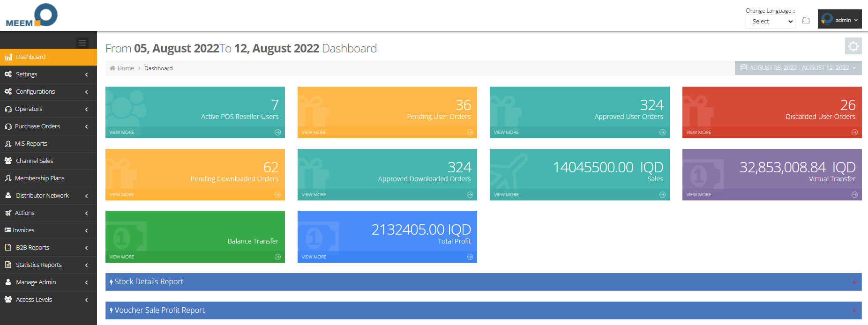Open Membership Plans menu item

[48, 178]
